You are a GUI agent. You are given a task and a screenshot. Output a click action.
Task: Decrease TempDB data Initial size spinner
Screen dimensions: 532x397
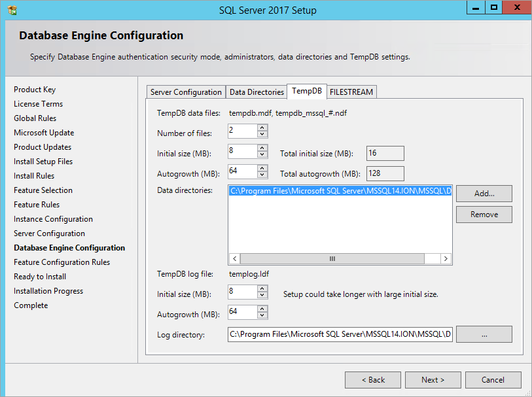click(262, 154)
